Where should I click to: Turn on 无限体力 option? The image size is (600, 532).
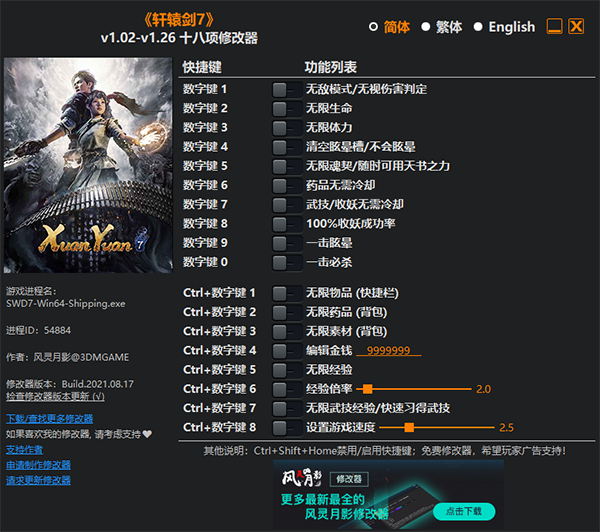(x=286, y=127)
